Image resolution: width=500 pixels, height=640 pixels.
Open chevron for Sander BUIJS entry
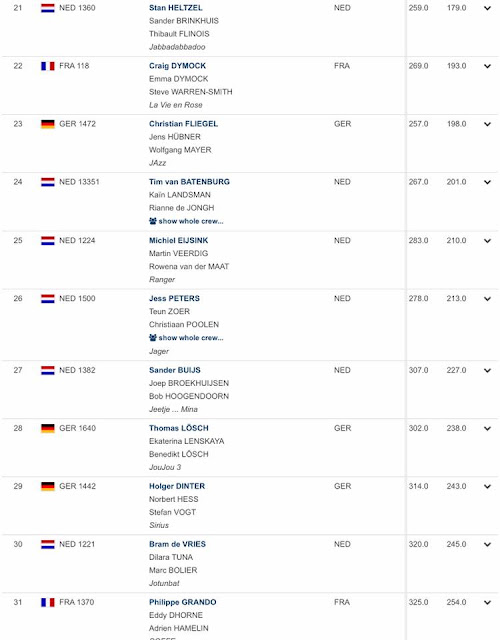tap(487, 371)
